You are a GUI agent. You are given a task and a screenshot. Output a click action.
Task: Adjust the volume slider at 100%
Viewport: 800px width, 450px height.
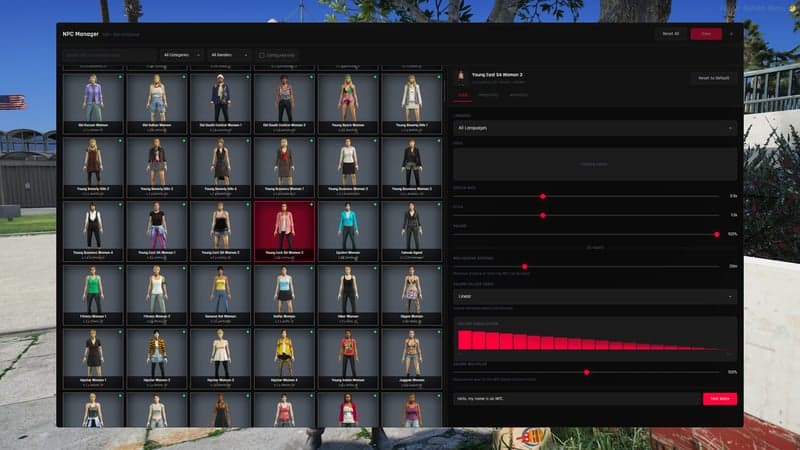(716, 235)
